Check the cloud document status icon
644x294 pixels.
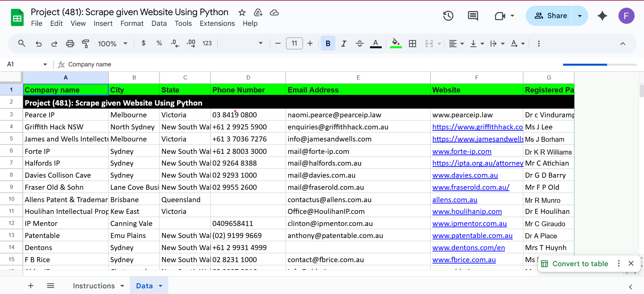[274, 13]
